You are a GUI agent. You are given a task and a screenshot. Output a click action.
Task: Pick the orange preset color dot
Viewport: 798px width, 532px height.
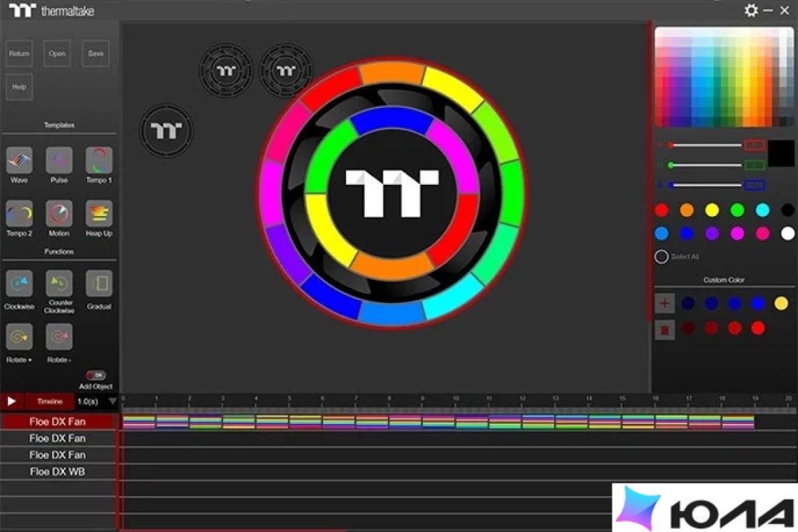pos(686,210)
